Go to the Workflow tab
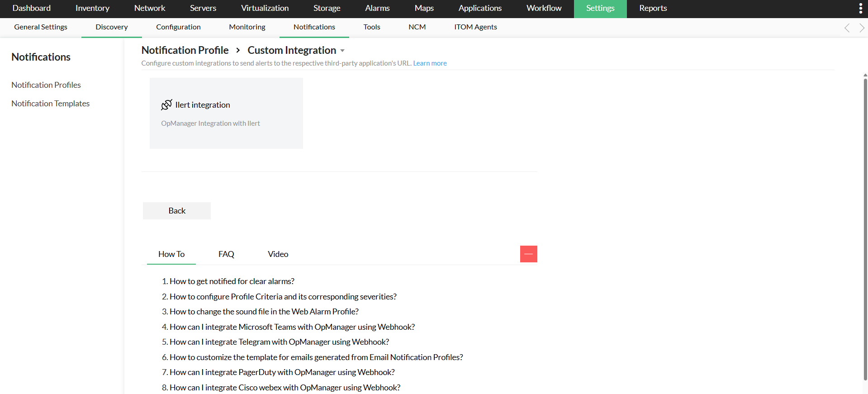The image size is (868, 394). pos(544,8)
